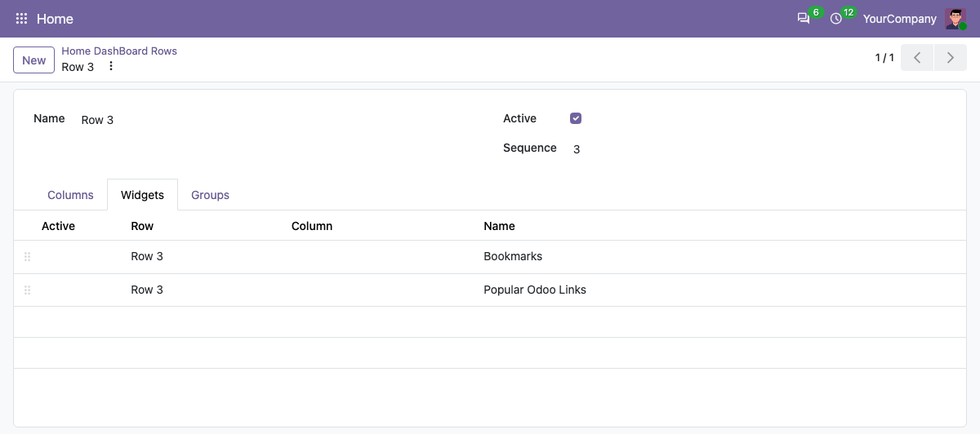The width and height of the screenshot is (980, 434).
Task: Sort by the Column column header
Action: click(312, 226)
